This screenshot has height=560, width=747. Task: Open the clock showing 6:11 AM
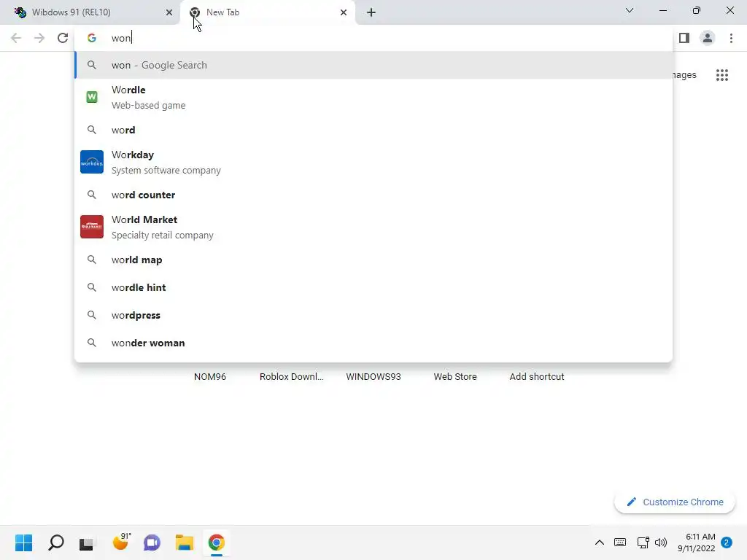697,542
